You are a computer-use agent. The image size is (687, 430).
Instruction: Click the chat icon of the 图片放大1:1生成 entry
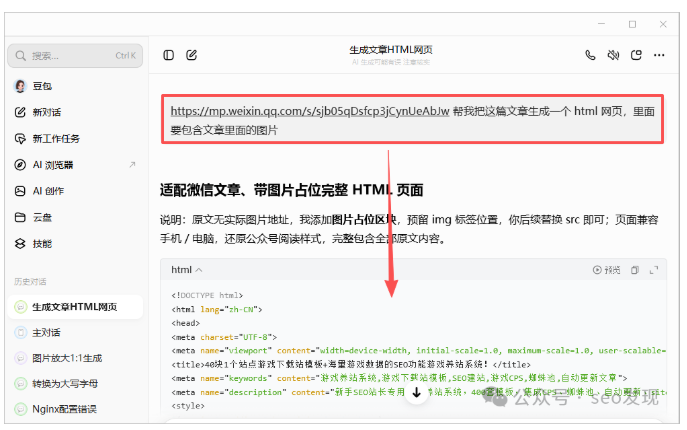[x=20, y=358]
